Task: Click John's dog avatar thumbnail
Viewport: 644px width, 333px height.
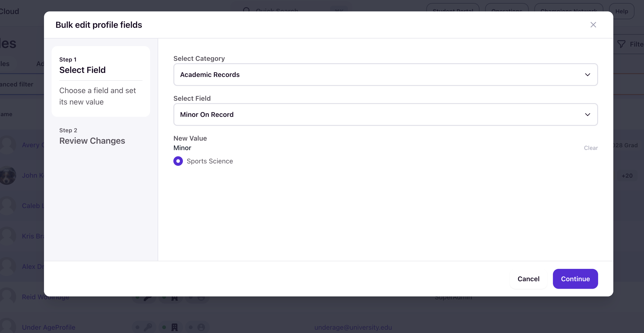Action: tap(8, 176)
